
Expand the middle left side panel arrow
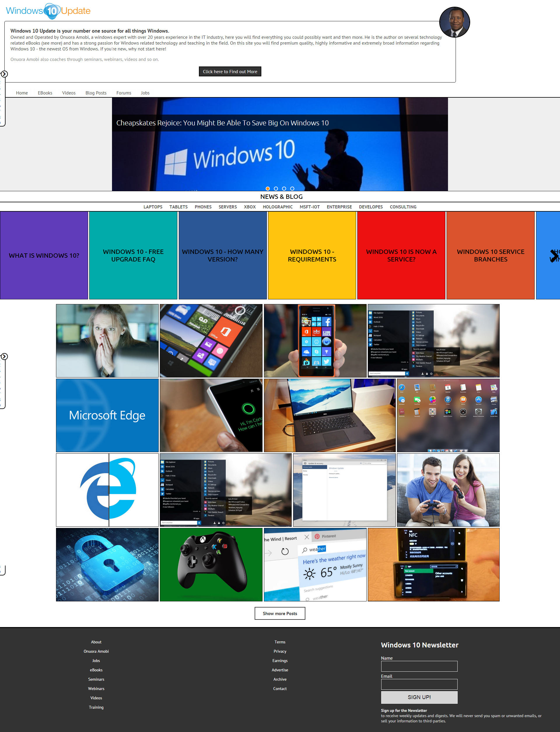(x=4, y=357)
